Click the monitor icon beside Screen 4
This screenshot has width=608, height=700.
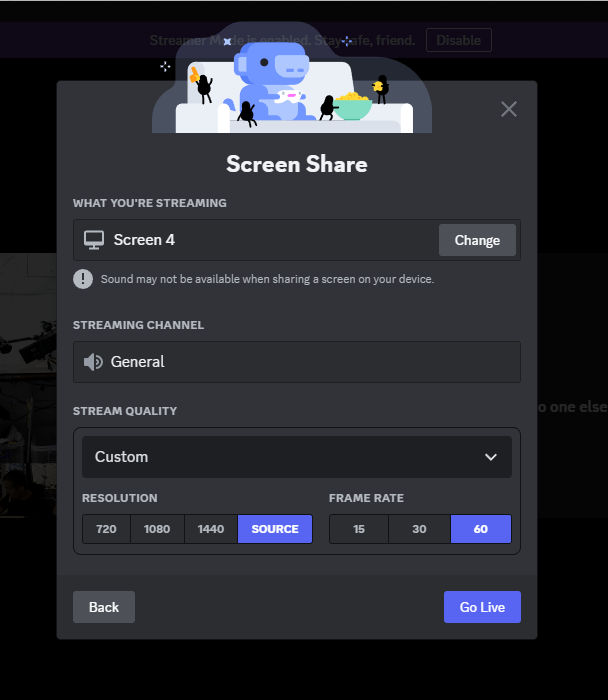(94, 240)
